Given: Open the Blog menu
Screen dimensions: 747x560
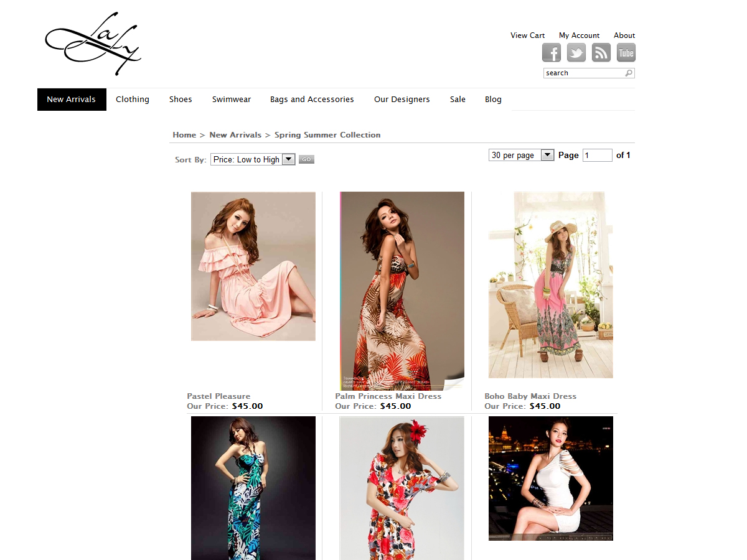Looking at the screenshot, I should click(493, 100).
